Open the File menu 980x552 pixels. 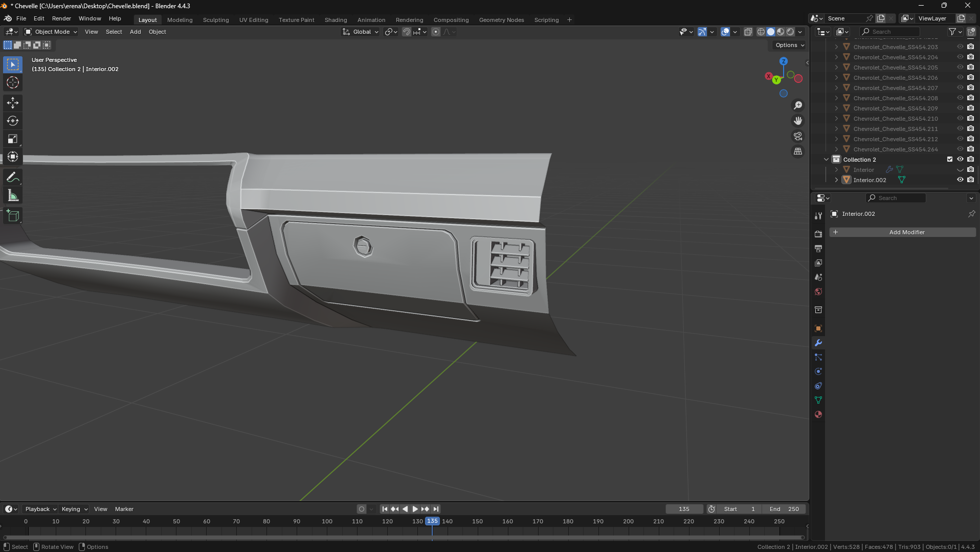(21, 18)
